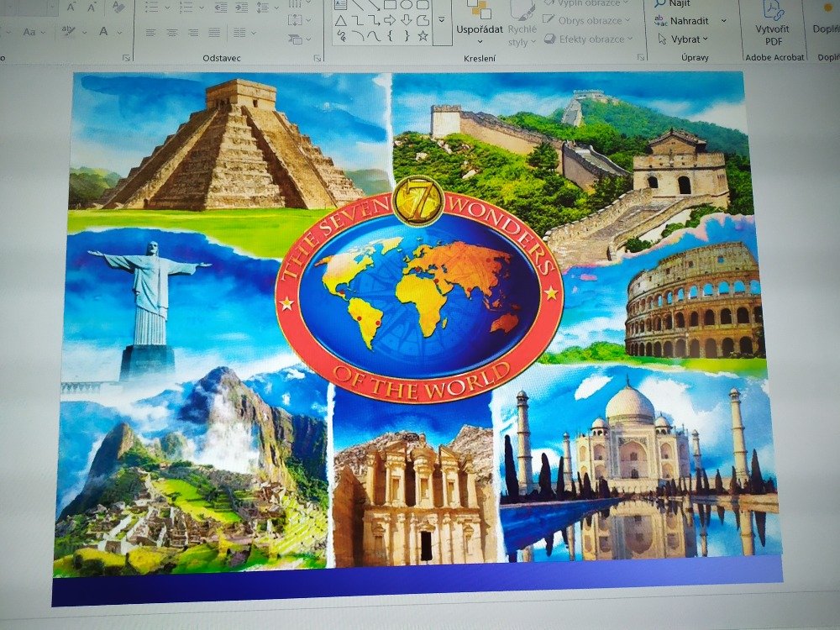Viewport: 840px width, 630px height.
Task: Click the Nahradit replace button
Action: (682, 22)
